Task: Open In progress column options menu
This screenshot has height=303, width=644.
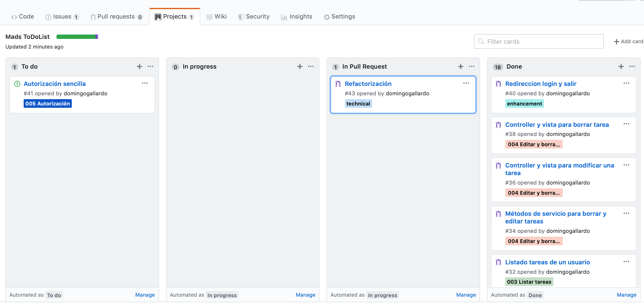Action: (x=311, y=67)
